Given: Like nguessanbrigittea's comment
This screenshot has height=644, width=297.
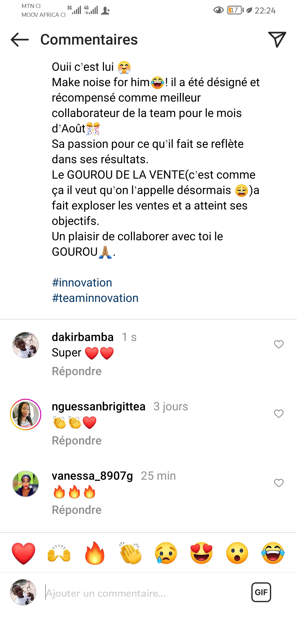Looking at the screenshot, I should coord(279,414).
